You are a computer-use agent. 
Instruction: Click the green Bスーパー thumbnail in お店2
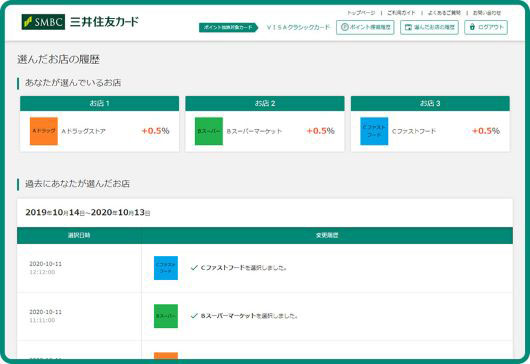209,131
